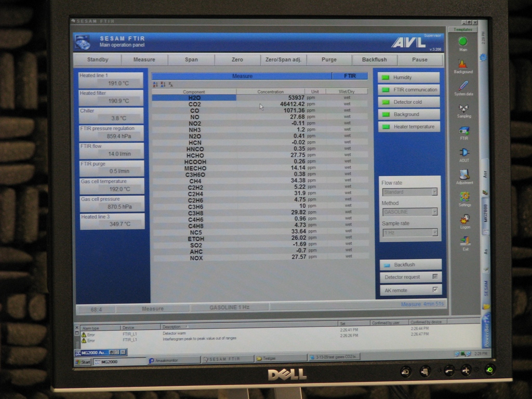Select the Span mode button

[191, 60]
